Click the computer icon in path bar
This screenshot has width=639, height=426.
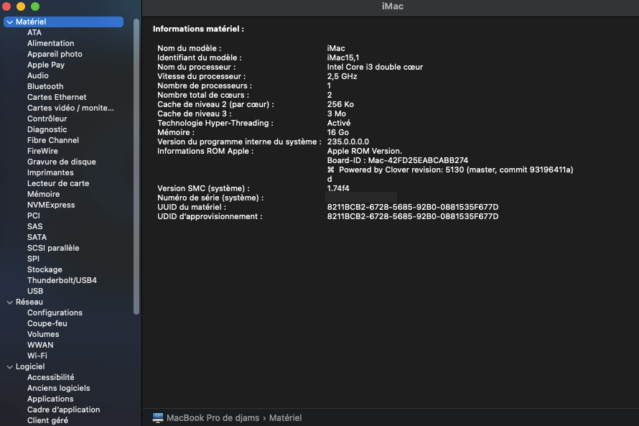tap(158, 418)
